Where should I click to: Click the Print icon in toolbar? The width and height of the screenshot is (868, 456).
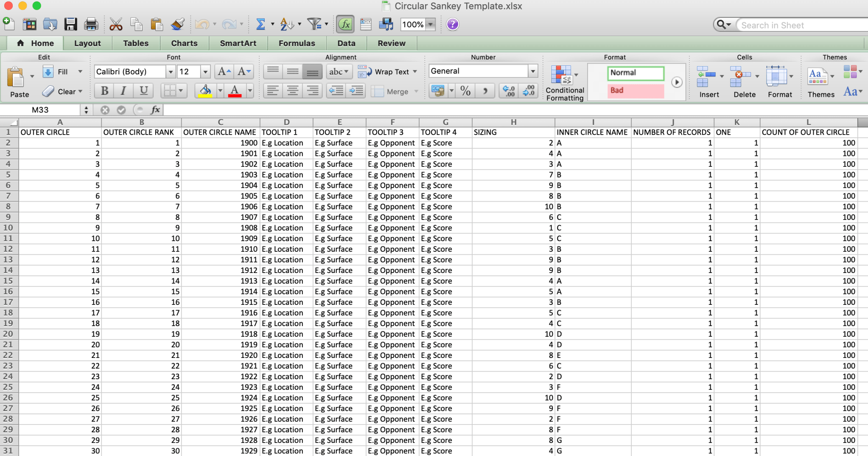(x=91, y=24)
